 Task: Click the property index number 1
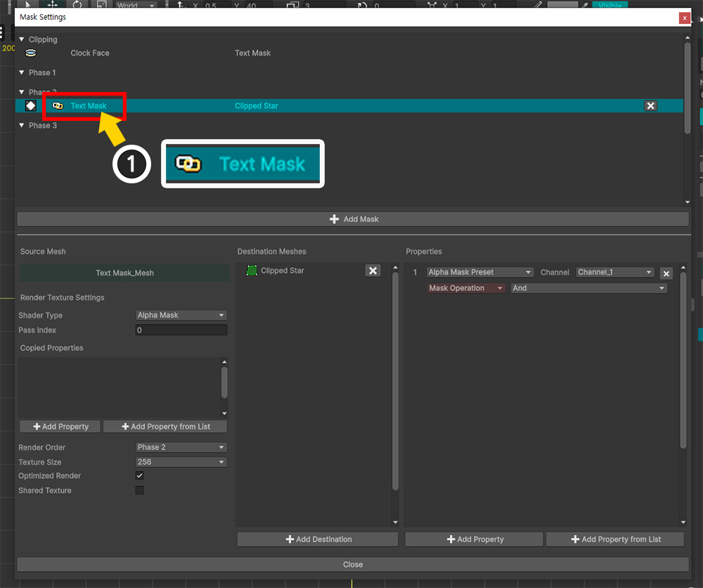click(x=415, y=272)
